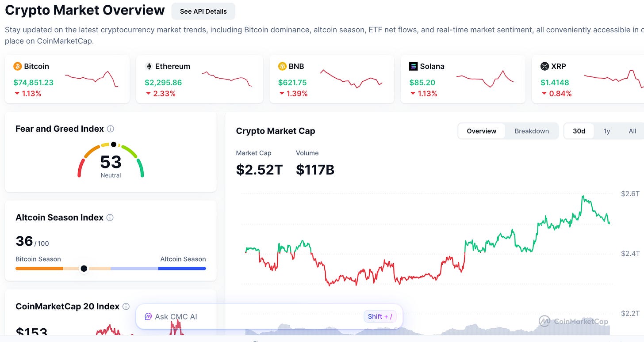This screenshot has height=342, width=644.
Task: Open the Bitcoin price card
Action: click(67, 79)
